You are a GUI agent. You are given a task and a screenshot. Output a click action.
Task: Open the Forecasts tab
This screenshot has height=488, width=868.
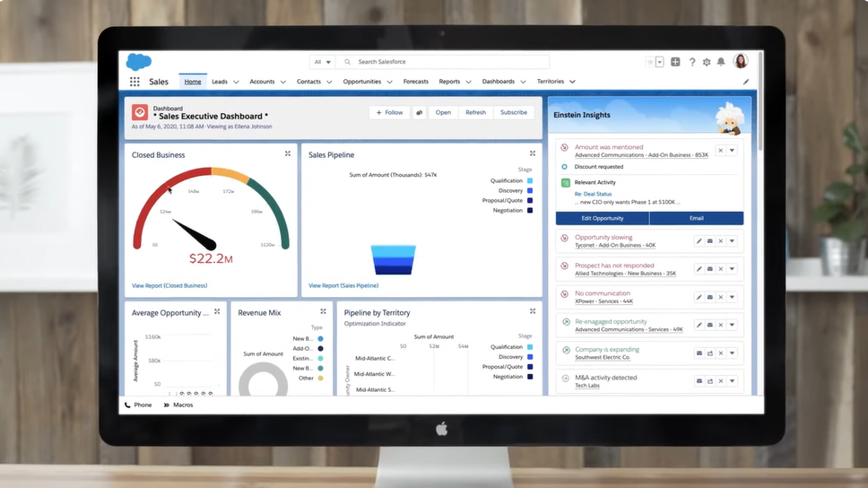(416, 82)
